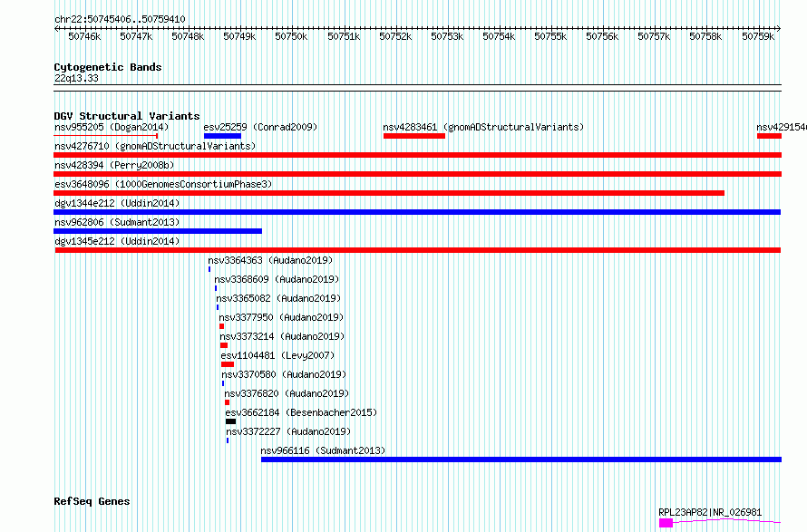807x532 pixels.
Task: Open the nsv4283461 gnomAD variant bar
Action: tap(414, 136)
